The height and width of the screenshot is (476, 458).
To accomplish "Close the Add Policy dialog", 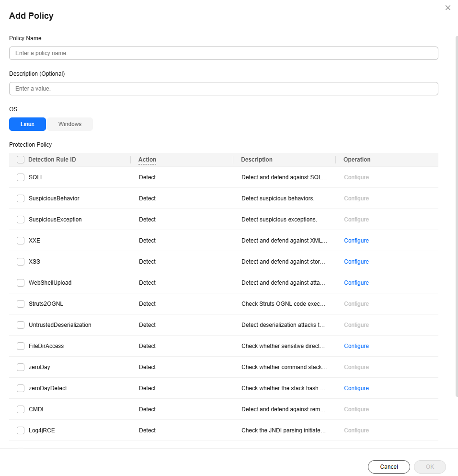I will (447, 8).
